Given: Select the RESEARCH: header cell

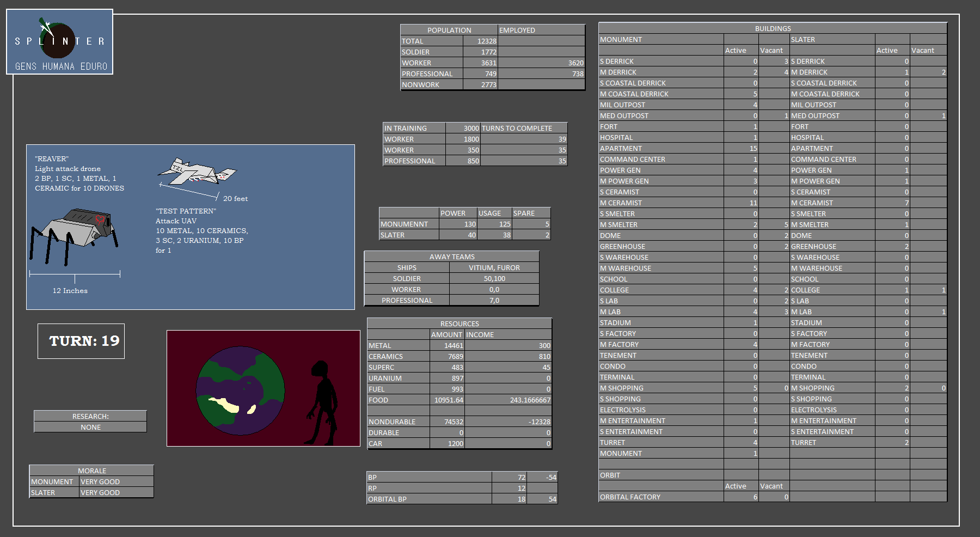Looking at the screenshot, I should [x=90, y=416].
